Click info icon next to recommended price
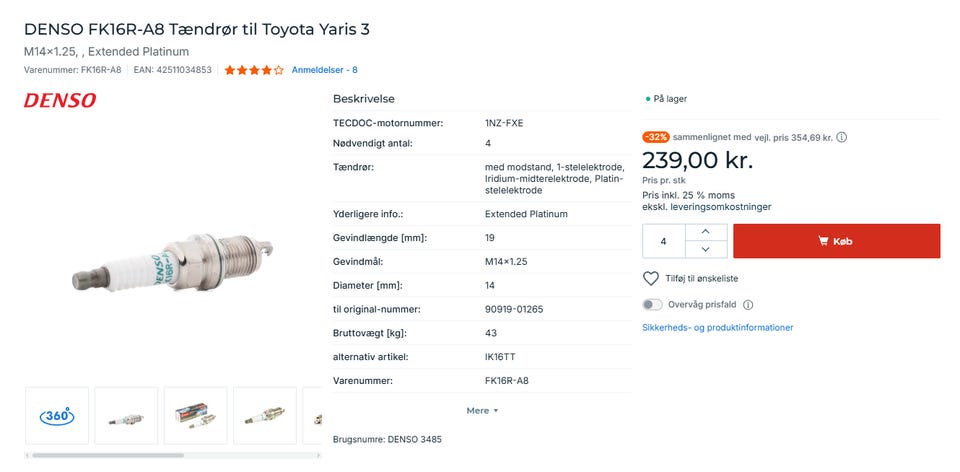 [x=842, y=137]
